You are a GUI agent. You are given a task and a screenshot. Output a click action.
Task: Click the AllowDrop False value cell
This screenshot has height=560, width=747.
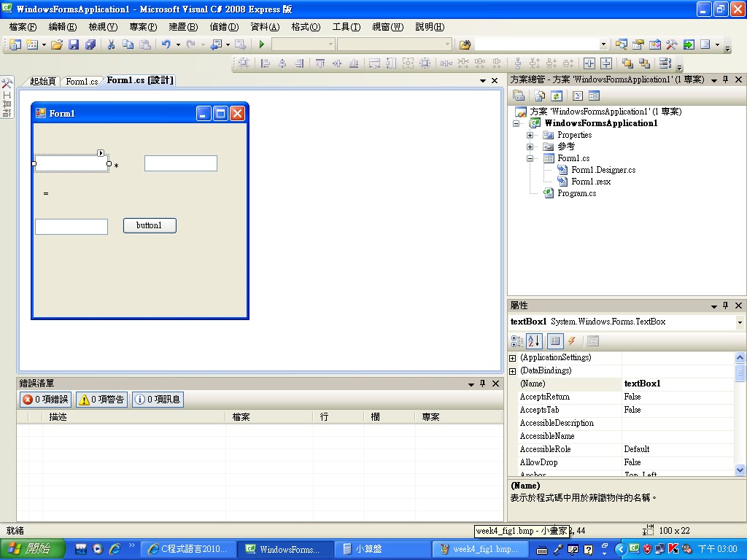click(x=678, y=462)
